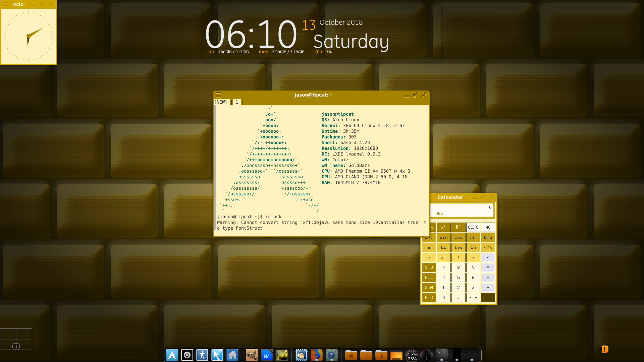Click the log button in Calculator
The width and height of the screenshot is (644, 362).
(459, 247)
